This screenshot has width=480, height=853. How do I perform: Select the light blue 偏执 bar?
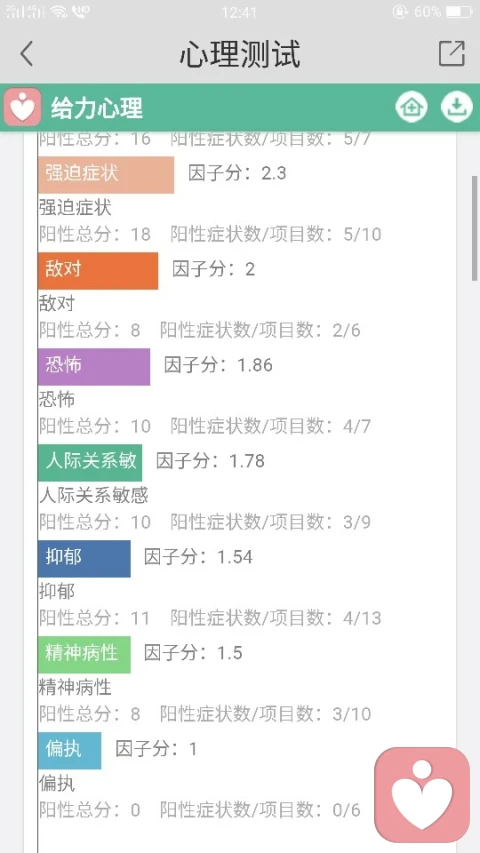tap(70, 750)
